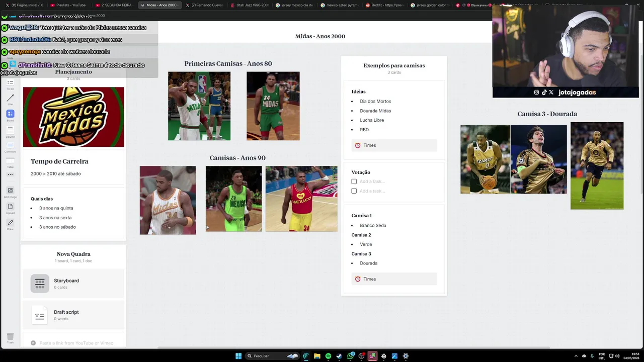Click the Times clock icon under Ideias
The height and width of the screenshot is (362, 644).
tap(358, 145)
